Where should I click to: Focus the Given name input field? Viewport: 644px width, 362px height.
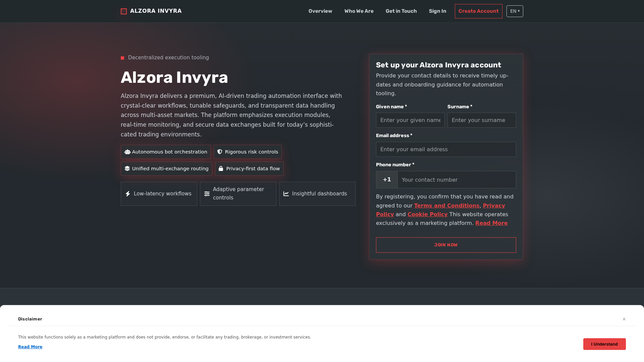tap(410, 120)
